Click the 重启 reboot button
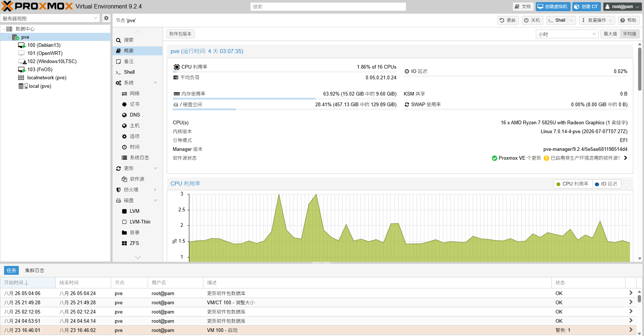The width and height of the screenshot is (644, 336). 508,20
